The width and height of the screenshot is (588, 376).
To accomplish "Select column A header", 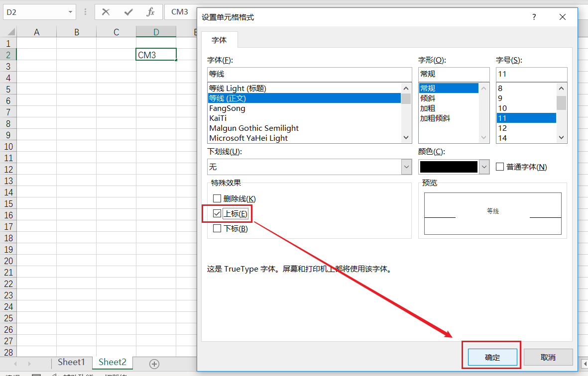I will click(37, 32).
